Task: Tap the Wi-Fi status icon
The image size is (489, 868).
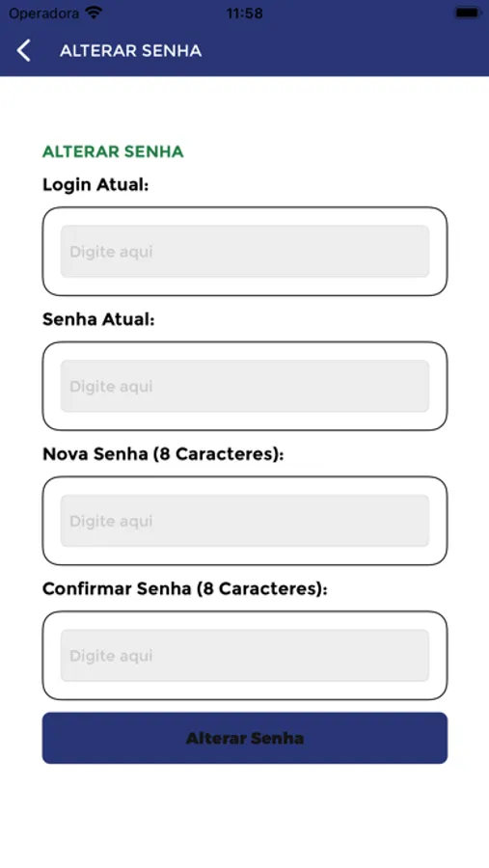Action: [95, 13]
